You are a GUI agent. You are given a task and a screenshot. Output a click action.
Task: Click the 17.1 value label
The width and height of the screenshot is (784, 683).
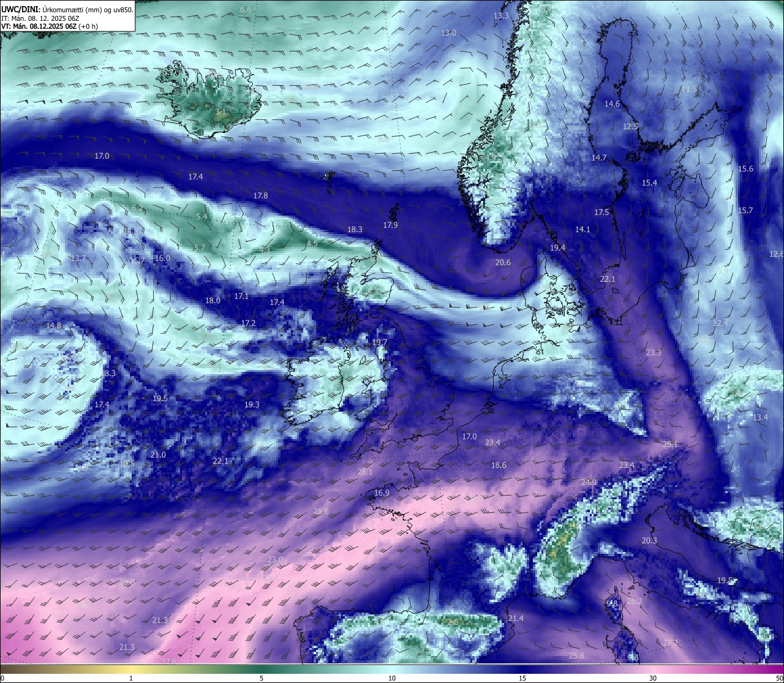coord(241,296)
